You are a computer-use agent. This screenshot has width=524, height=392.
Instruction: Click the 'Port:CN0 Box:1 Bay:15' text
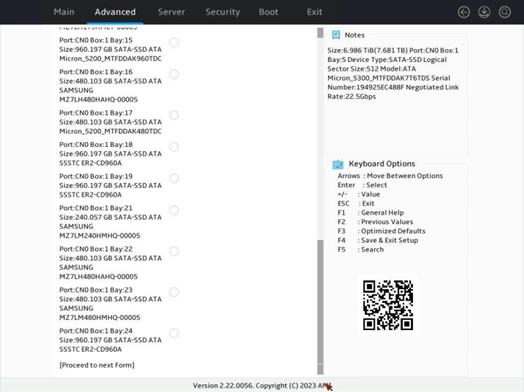pyautogui.click(x=96, y=40)
